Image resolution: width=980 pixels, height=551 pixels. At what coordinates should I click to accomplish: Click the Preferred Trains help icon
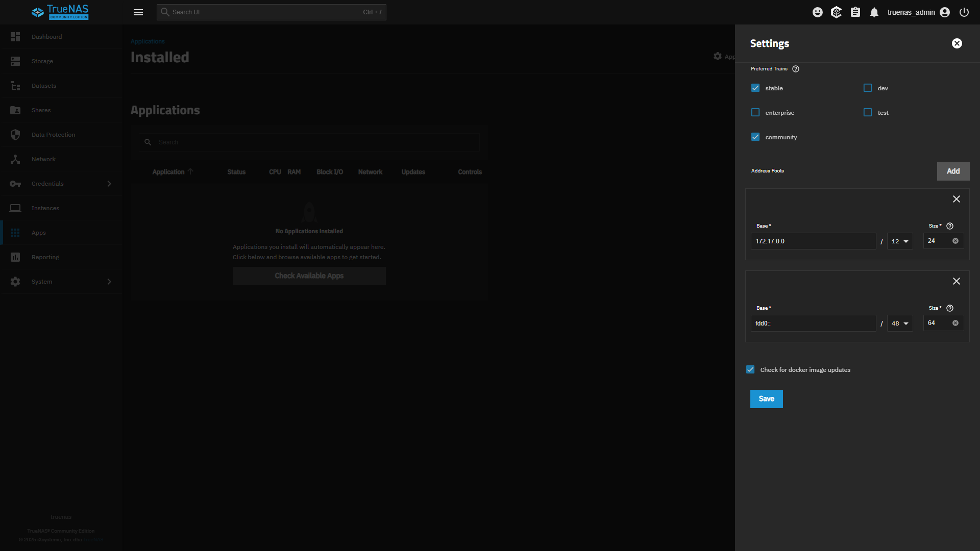click(796, 69)
